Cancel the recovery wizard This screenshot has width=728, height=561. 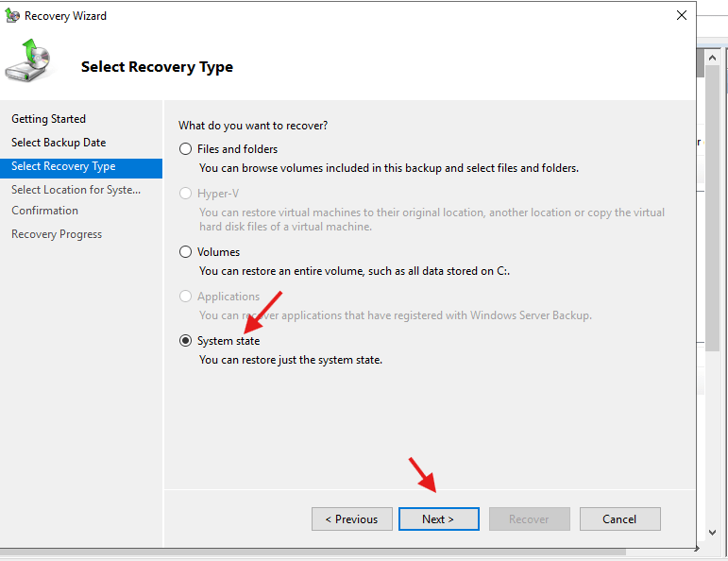pos(618,518)
